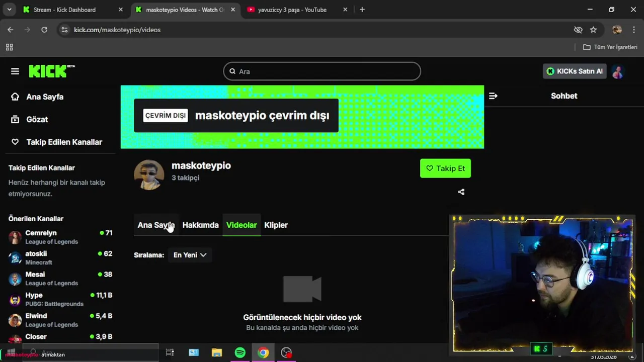The image size is (644, 362).
Task: Select the Videolar tab
Action: (x=242, y=225)
